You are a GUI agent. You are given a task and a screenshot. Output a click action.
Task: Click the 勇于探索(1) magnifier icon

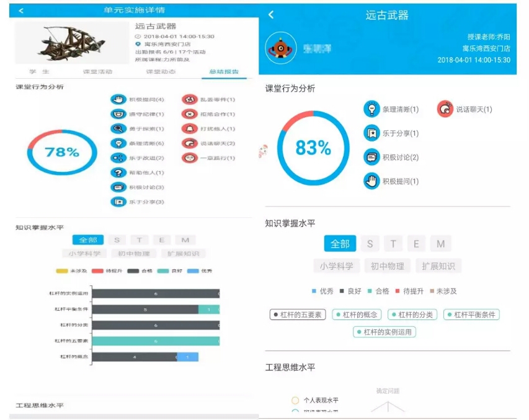point(118,128)
